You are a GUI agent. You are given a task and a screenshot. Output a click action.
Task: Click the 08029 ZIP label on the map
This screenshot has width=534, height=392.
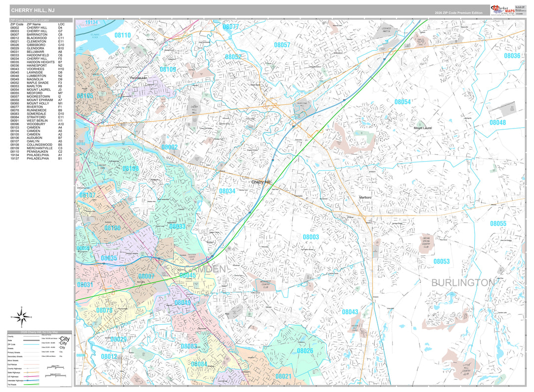(119, 339)
